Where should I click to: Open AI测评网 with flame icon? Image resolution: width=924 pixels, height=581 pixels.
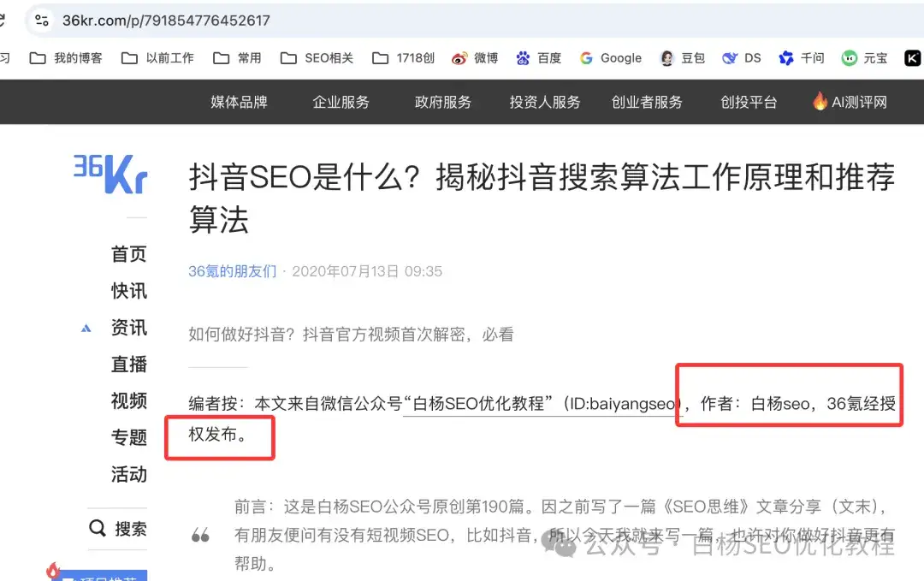[x=850, y=102]
